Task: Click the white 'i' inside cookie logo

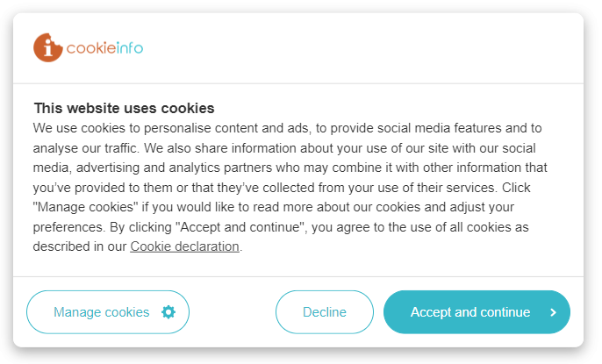Action: coord(47,48)
